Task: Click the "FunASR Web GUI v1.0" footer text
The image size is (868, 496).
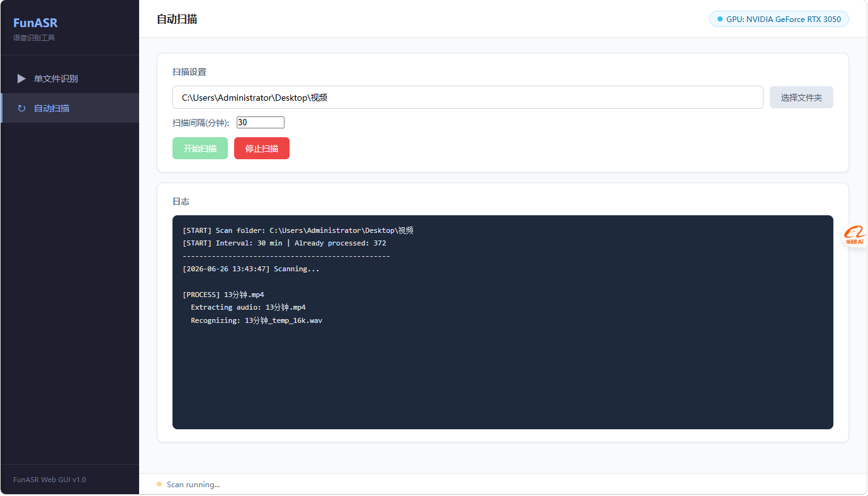Action: 50,480
